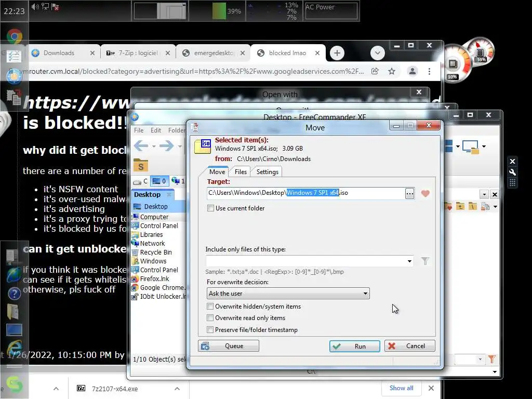Enable Use current folder checkbox
This screenshot has width=532, height=399.
210,208
